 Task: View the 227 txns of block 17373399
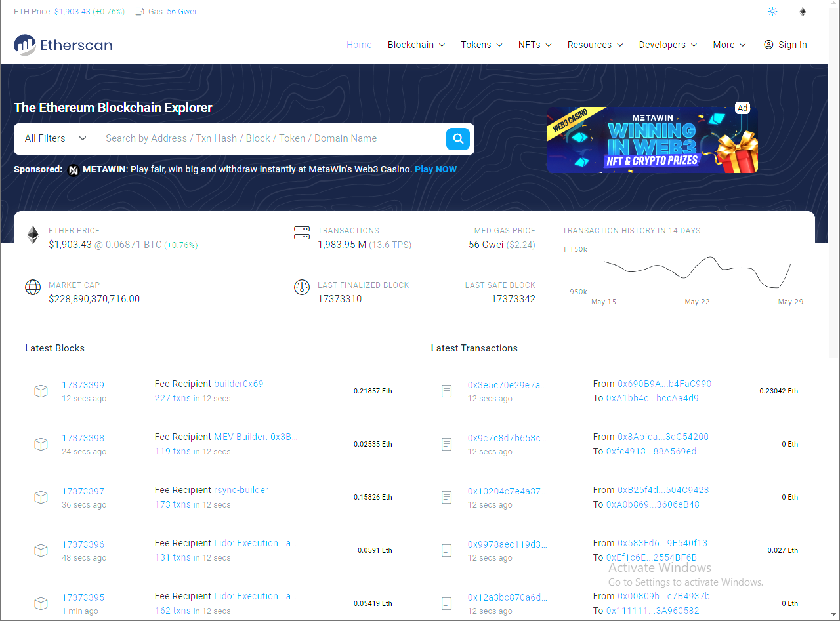click(x=173, y=398)
